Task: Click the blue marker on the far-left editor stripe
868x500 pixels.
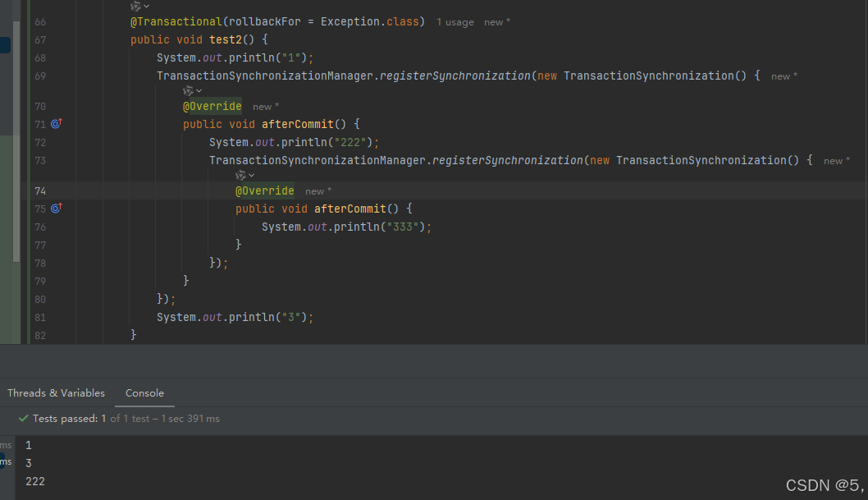Action: coord(3,47)
